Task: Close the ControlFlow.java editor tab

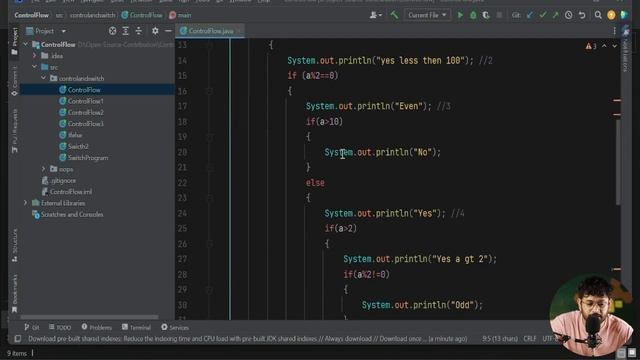Action: tap(239, 31)
